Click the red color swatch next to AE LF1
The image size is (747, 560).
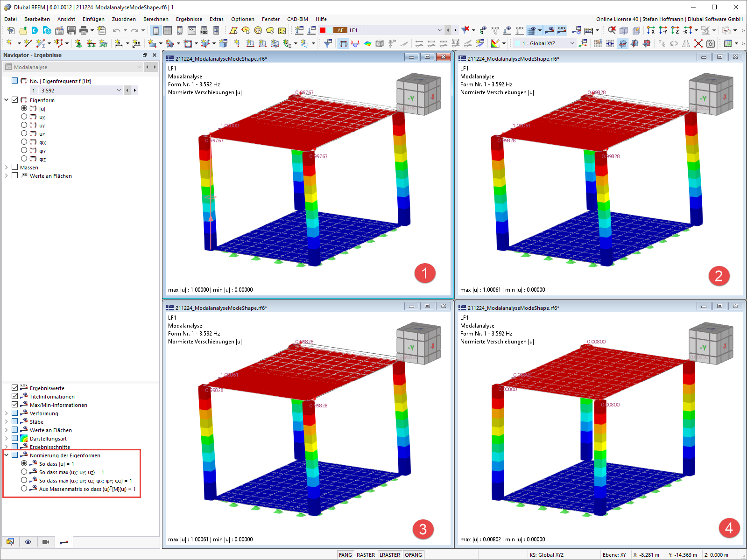tap(323, 30)
